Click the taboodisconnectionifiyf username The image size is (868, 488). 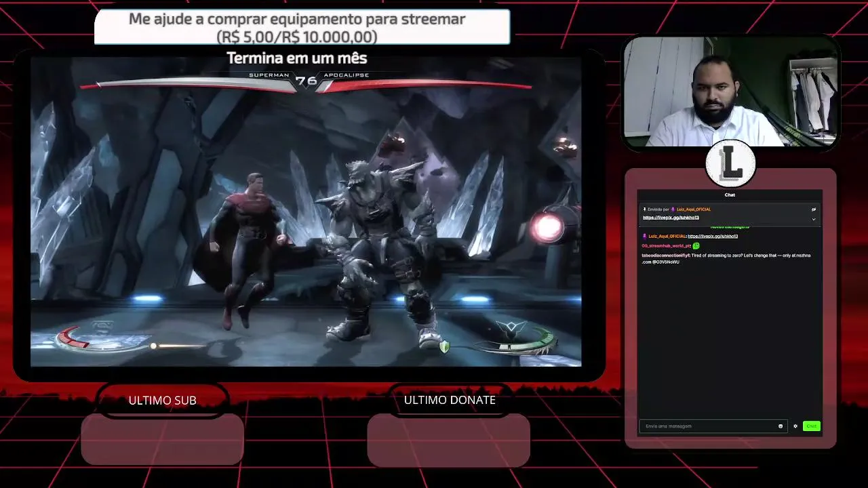[x=666, y=256]
